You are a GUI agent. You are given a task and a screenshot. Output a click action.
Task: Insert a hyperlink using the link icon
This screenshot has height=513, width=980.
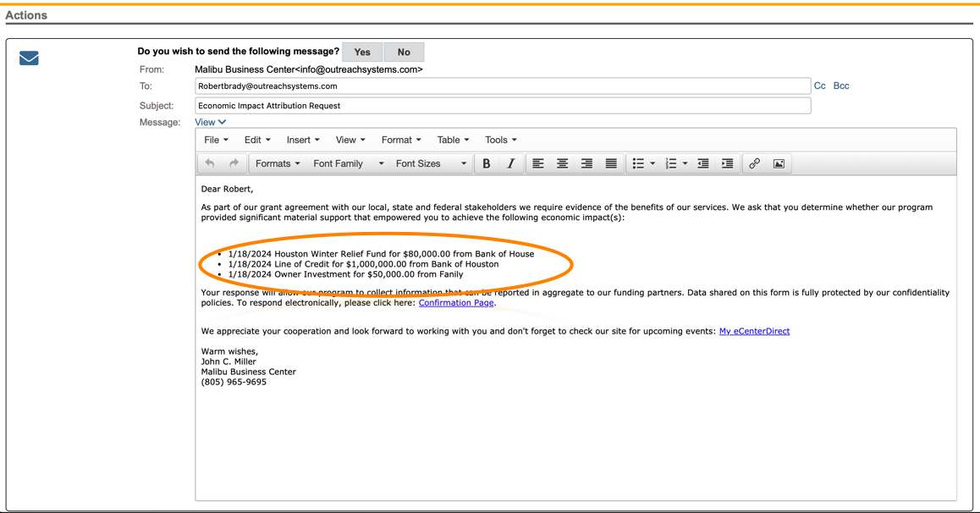pyautogui.click(x=754, y=163)
